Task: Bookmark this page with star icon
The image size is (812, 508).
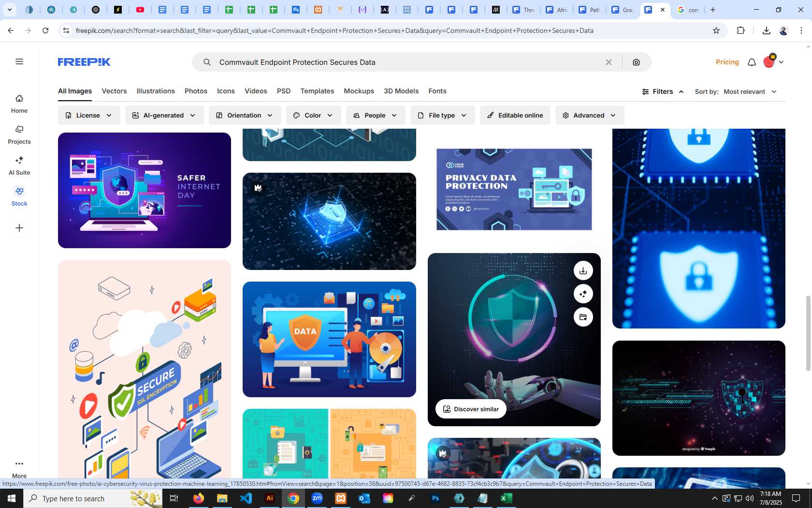Action: (716, 30)
